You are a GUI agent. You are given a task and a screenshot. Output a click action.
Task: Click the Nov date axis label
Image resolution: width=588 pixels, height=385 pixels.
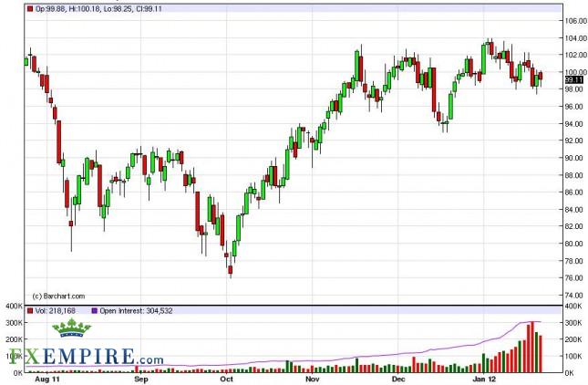pos(313,379)
